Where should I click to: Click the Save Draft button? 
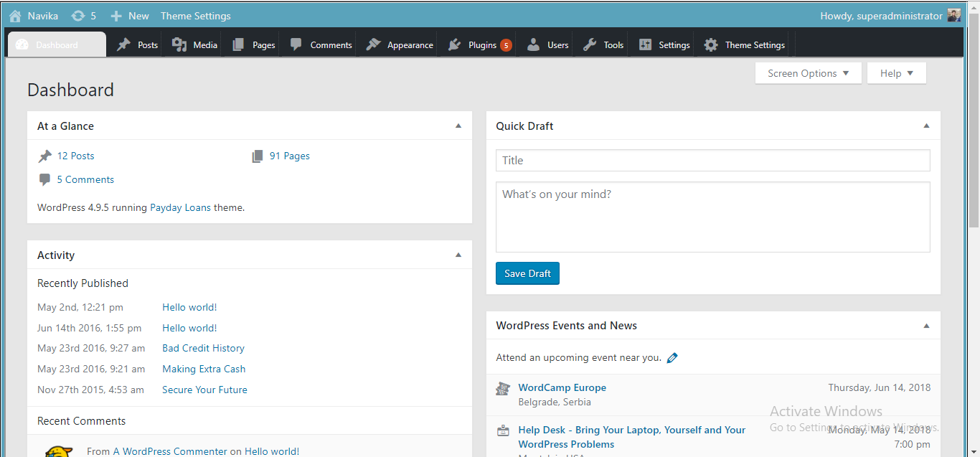527,273
